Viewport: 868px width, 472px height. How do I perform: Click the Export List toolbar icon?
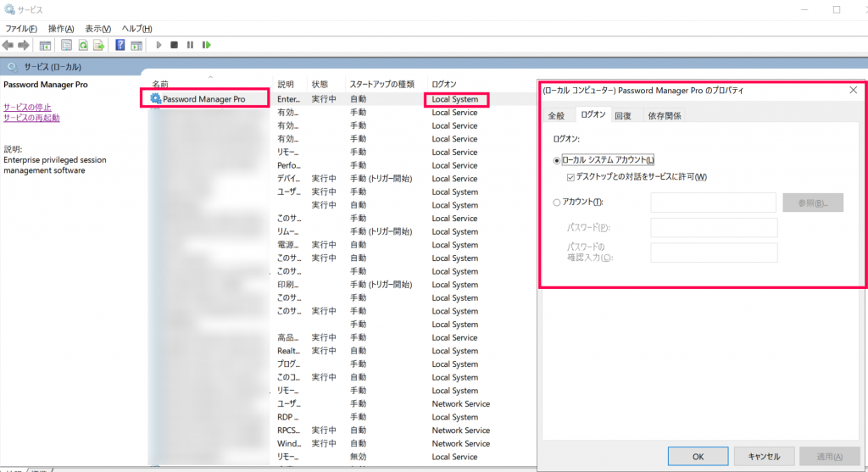coord(99,45)
